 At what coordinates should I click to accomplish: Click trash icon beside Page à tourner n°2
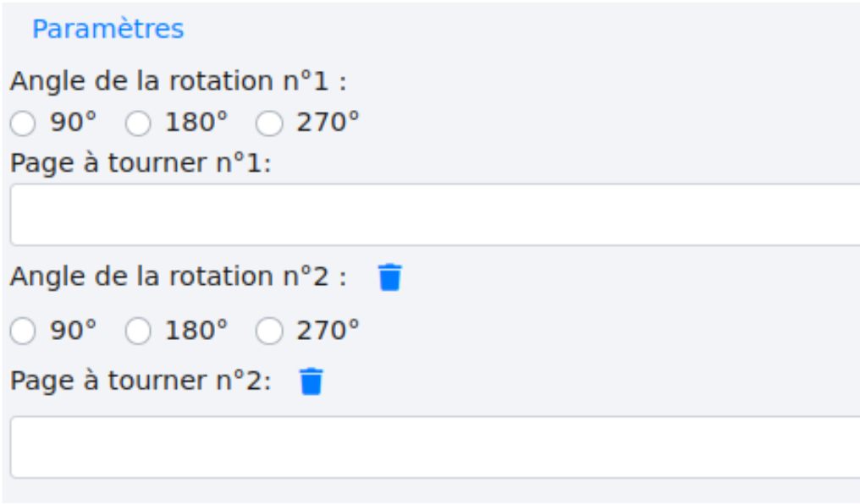tap(311, 381)
